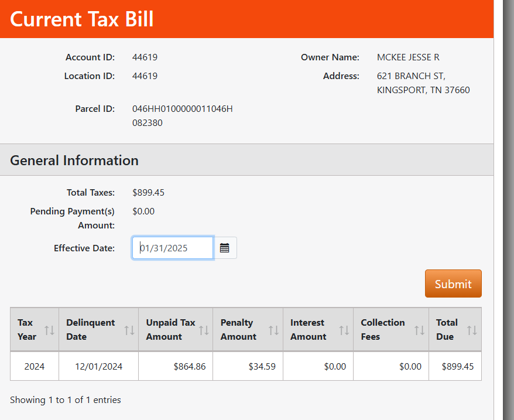The height and width of the screenshot is (420, 514).
Task: Click the 12/01/2024 delinquent date cell
Action: 98,367
